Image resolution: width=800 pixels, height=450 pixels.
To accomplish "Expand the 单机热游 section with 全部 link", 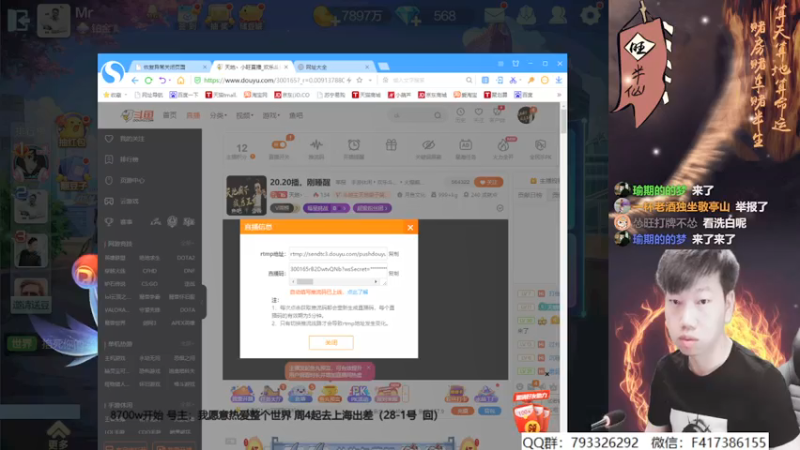I will point(187,344).
